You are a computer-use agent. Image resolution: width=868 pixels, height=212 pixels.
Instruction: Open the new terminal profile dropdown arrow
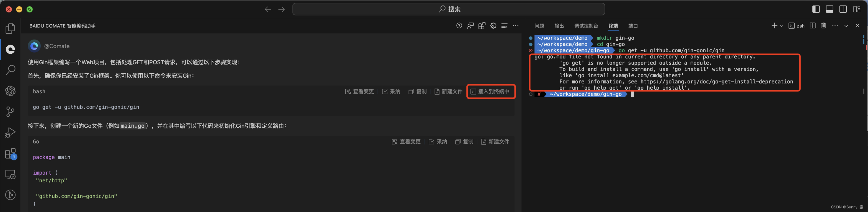pos(782,26)
